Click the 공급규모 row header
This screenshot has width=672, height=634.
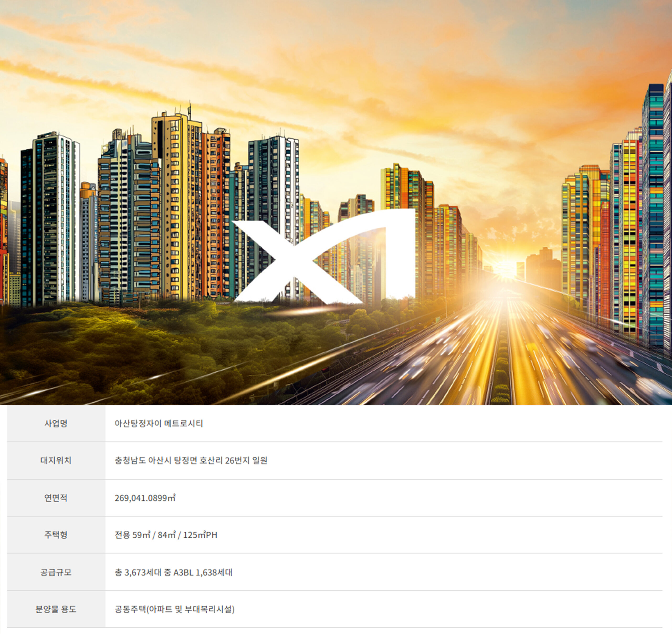tap(56, 572)
